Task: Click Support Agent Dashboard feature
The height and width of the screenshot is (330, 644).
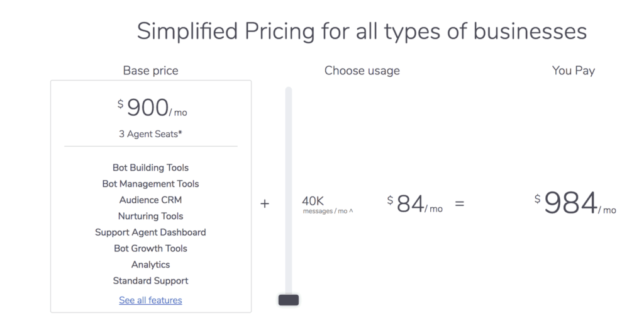Action: tap(150, 232)
